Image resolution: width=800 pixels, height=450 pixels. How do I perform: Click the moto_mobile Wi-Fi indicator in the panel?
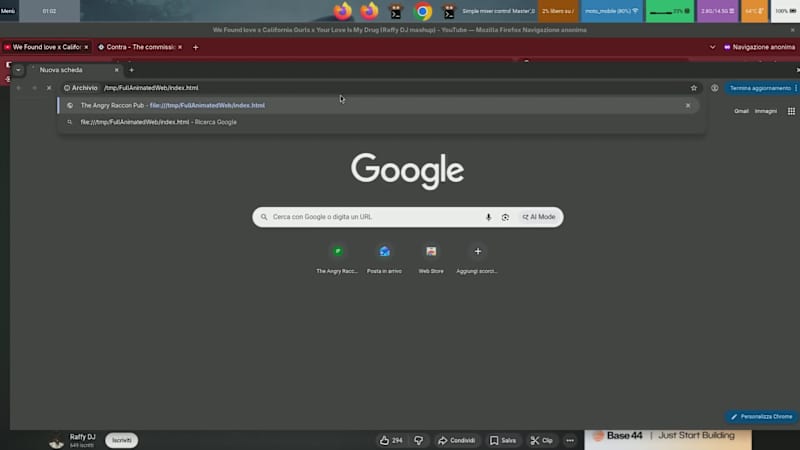(x=611, y=11)
